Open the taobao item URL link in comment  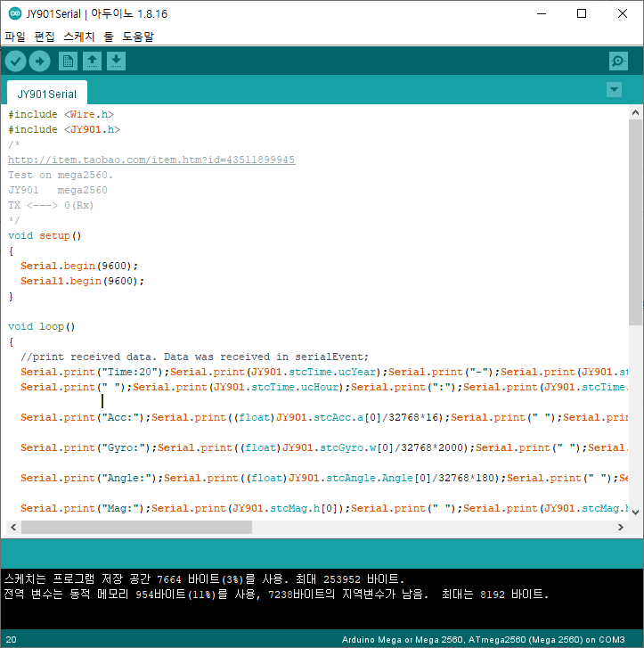pyautogui.click(x=151, y=160)
